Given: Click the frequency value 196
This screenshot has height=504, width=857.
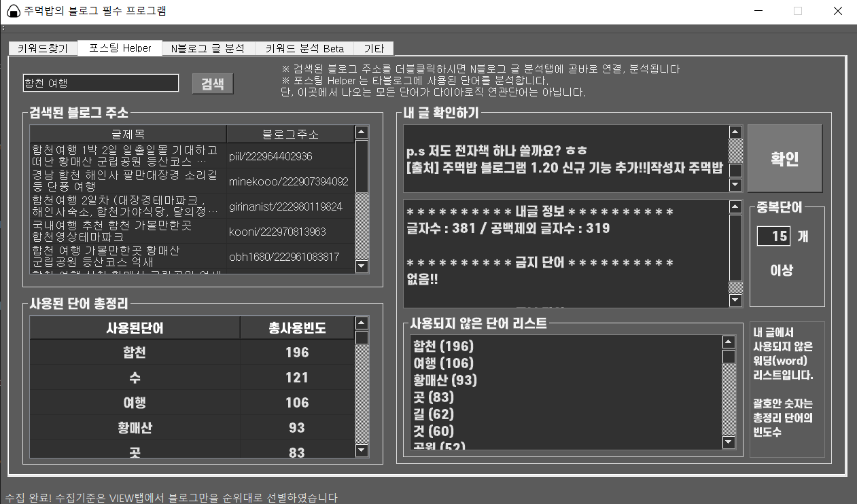Looking at the screenshot, I should tap(297, 352).
